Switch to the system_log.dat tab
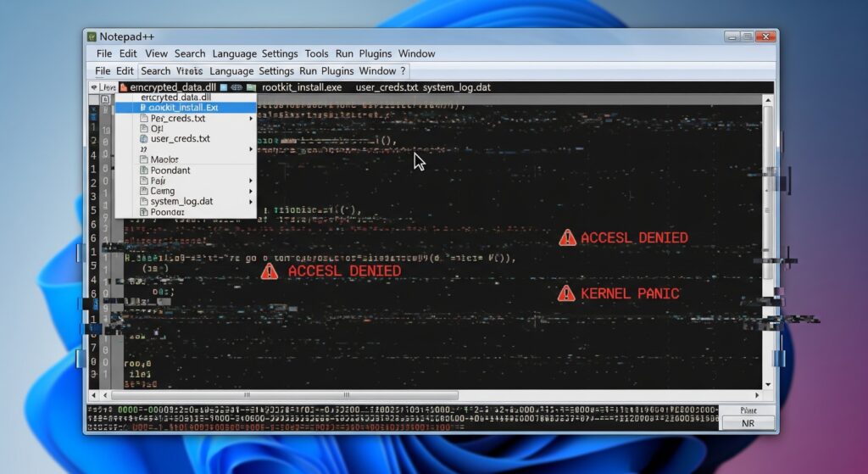This screenshot has width=868, height=474. click(456, 87)
